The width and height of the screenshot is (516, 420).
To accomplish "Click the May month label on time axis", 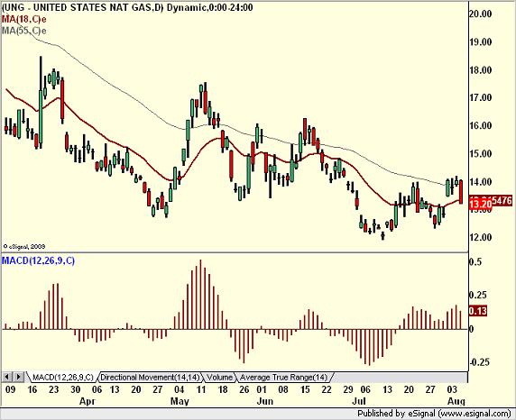I will pyautogui.click(x=180, y=401).
